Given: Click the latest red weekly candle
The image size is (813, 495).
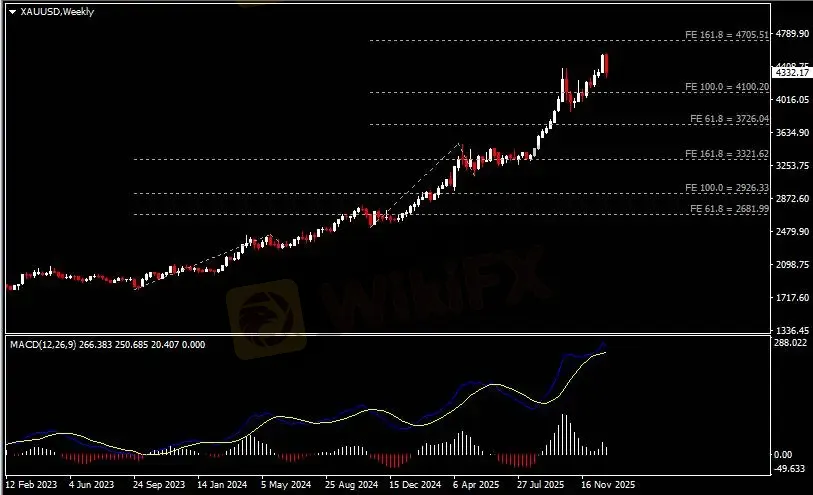Looking at the screenshot, I should 606,65.
